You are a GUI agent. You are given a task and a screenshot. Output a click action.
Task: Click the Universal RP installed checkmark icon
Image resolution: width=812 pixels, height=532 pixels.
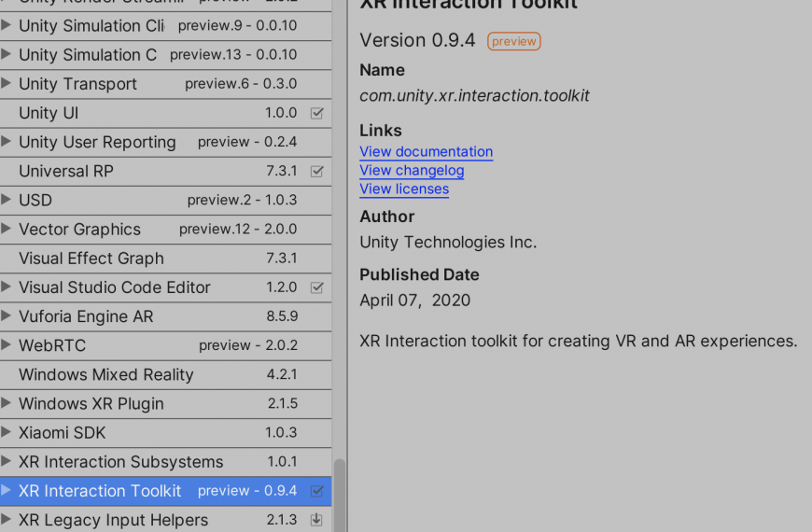317,171
